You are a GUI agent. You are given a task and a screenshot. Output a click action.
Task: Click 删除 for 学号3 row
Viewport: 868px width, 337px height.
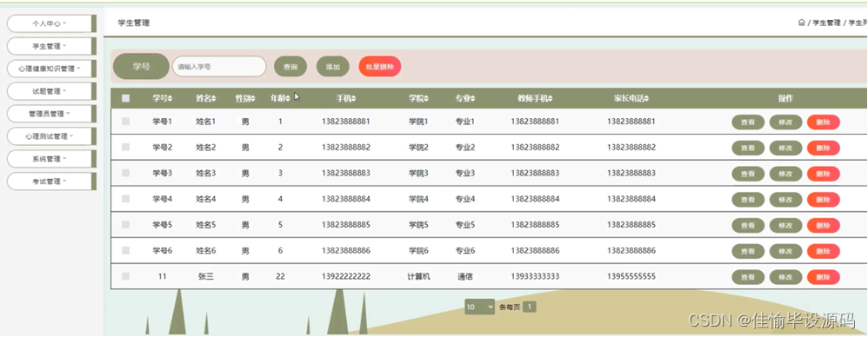pyautogui.click(x=823, y=174)
